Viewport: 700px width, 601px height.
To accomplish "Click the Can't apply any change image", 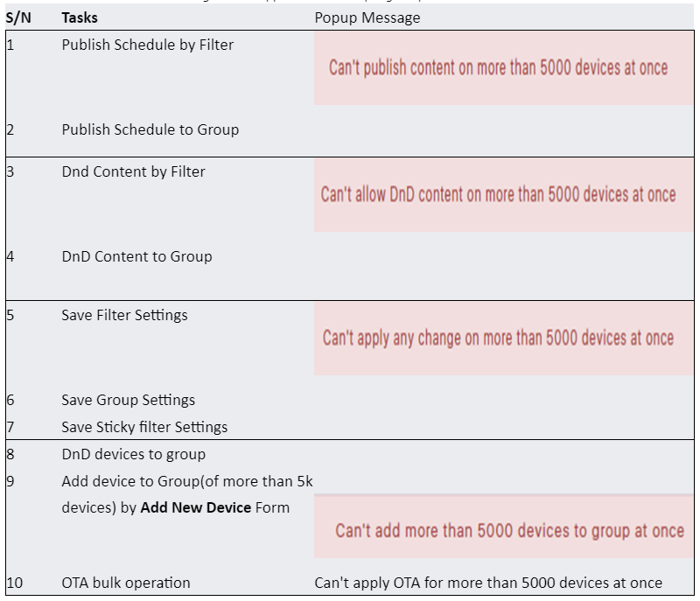I will pos(504,339).
